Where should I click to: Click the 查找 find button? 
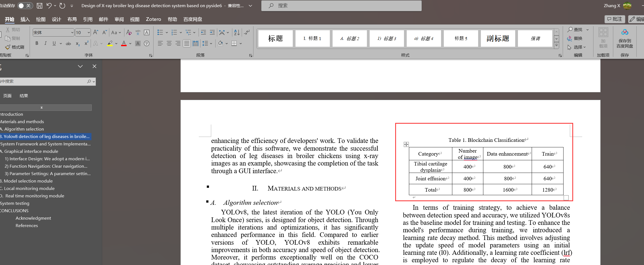pyautogui.click(x=575, y=29)
